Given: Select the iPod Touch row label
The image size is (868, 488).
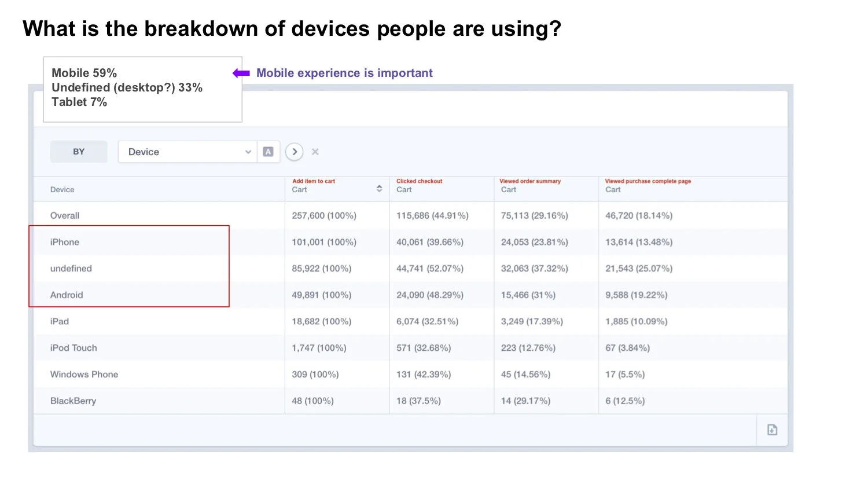Looking at the screenshot, I should coord(73,348).
